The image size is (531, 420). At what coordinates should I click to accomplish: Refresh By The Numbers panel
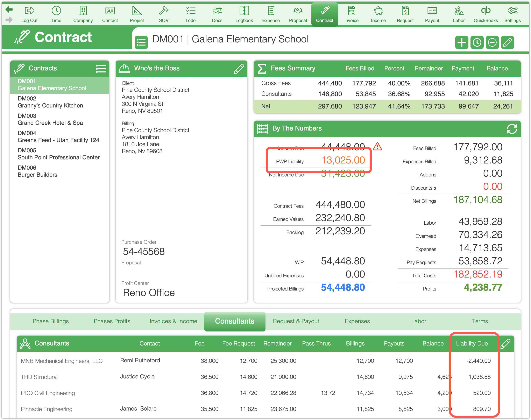pos(512,129)
